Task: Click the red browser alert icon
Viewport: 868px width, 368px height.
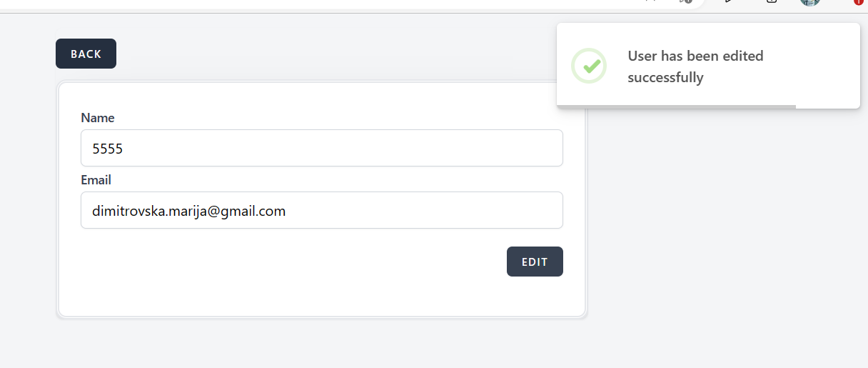Action: click(x=858, y=2)
